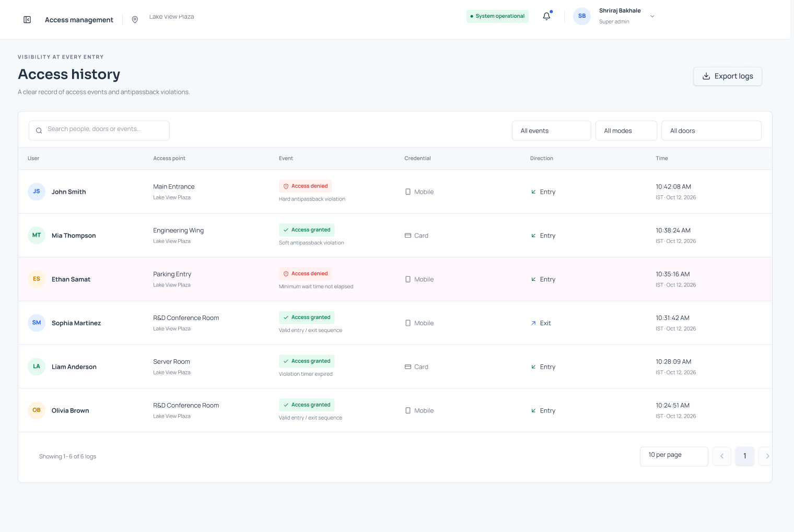Image resolution: width=794 pixels, height=532 pixels.
Task: Focus the Search people, doors or events field
Action: click(x=99, y=131)
